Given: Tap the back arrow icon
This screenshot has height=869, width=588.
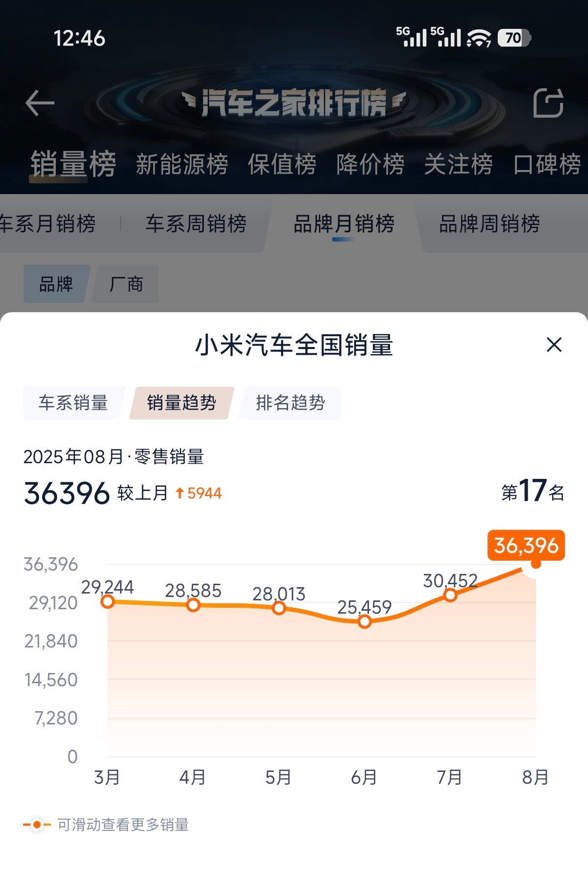Looking at the screenshot, I should click(40, 103).
